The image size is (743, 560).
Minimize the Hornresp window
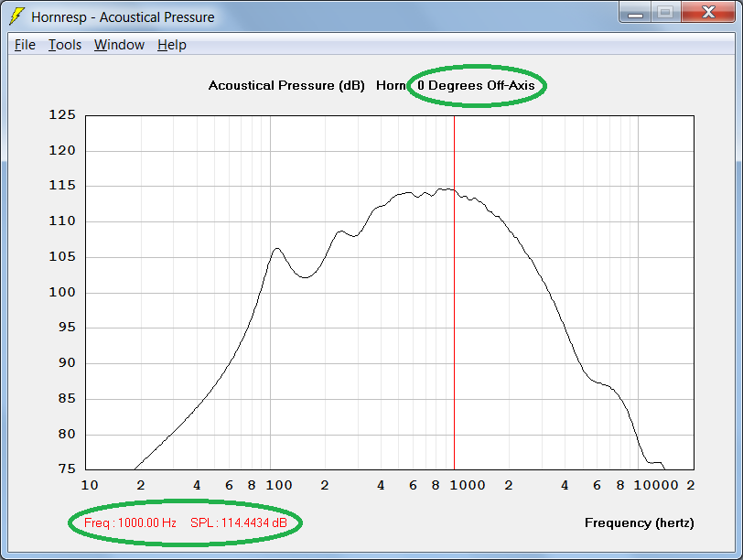[635, 12]
